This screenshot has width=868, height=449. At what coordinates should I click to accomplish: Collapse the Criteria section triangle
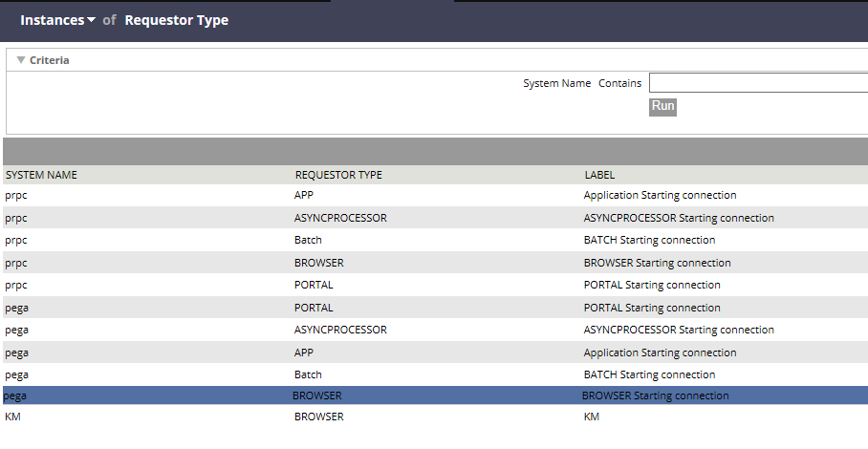21,60
